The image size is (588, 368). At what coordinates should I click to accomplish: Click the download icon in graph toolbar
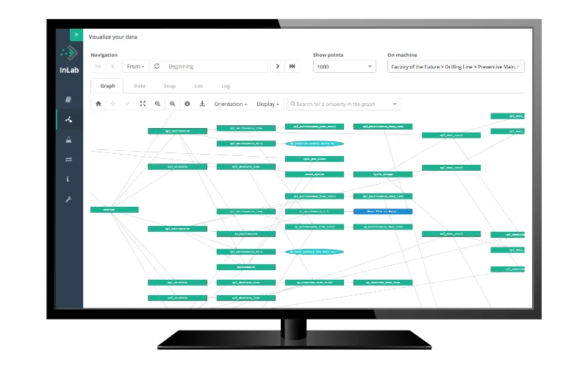(x=202, y=104)
